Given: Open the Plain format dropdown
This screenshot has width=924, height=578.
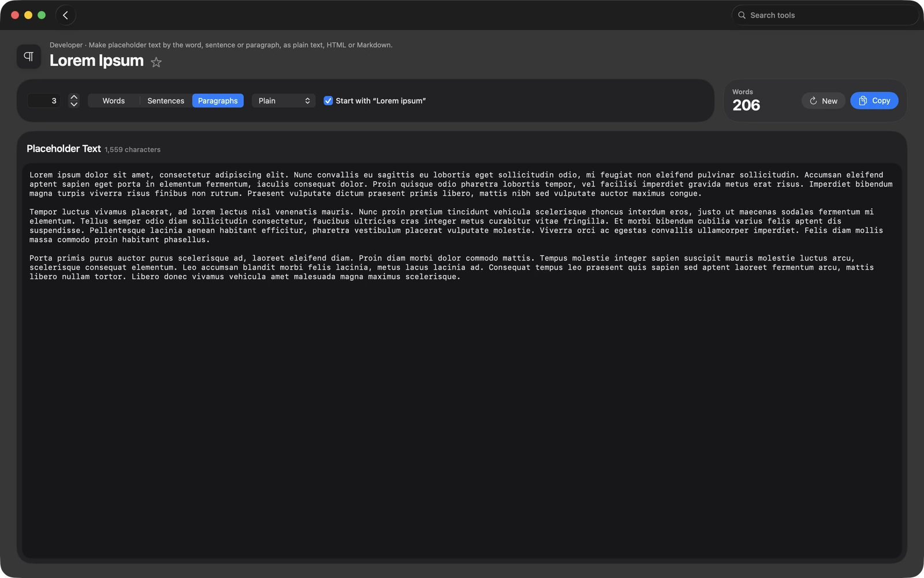Looking at the screenshot, I should (283, 101).
